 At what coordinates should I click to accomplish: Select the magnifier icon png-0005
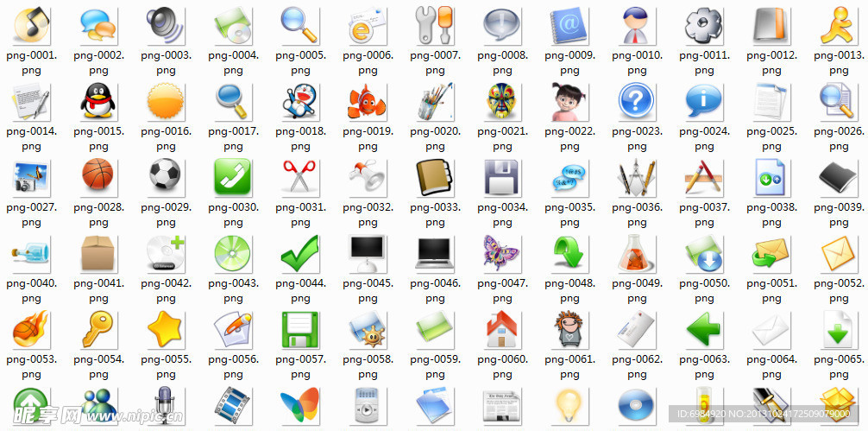(300, 26)
